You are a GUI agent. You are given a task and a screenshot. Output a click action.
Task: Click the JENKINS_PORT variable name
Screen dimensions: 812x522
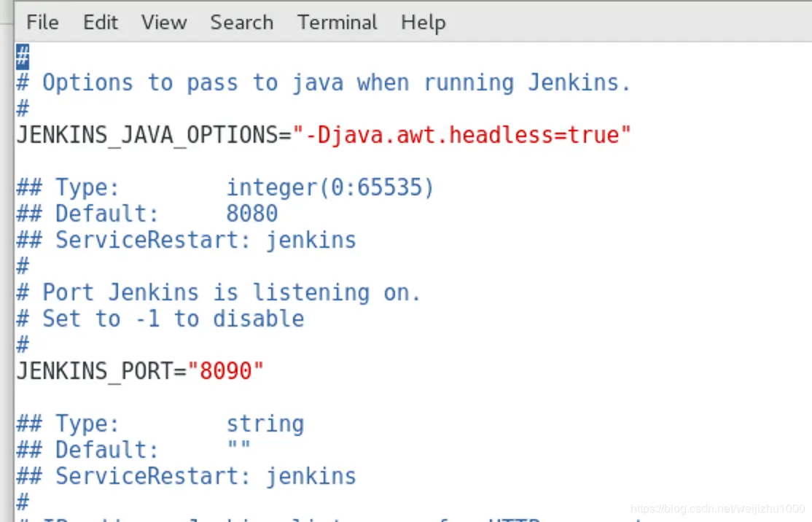(x=95, y=371)
